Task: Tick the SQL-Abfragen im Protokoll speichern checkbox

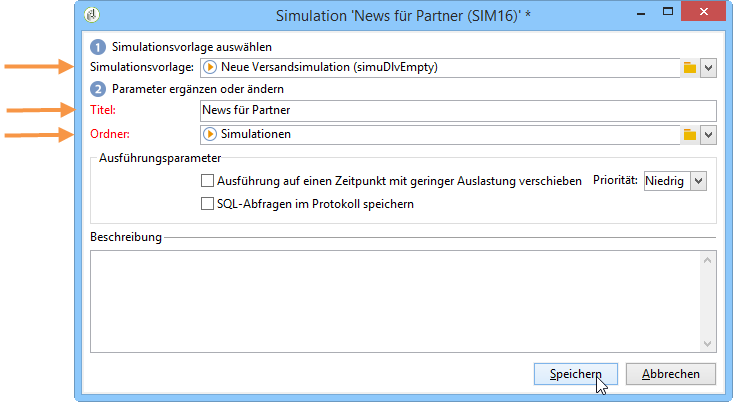Action: [x=207, y=204]
